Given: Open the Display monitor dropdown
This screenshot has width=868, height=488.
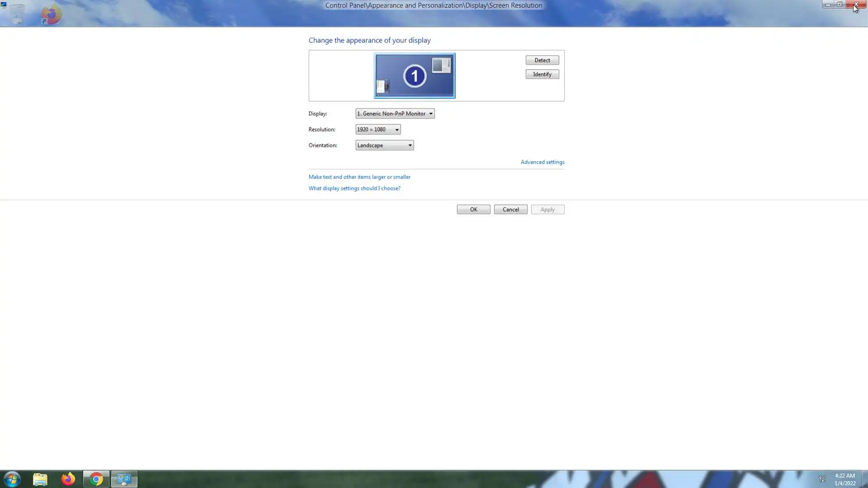Looking at the screenshot, I should coord(395,114).
